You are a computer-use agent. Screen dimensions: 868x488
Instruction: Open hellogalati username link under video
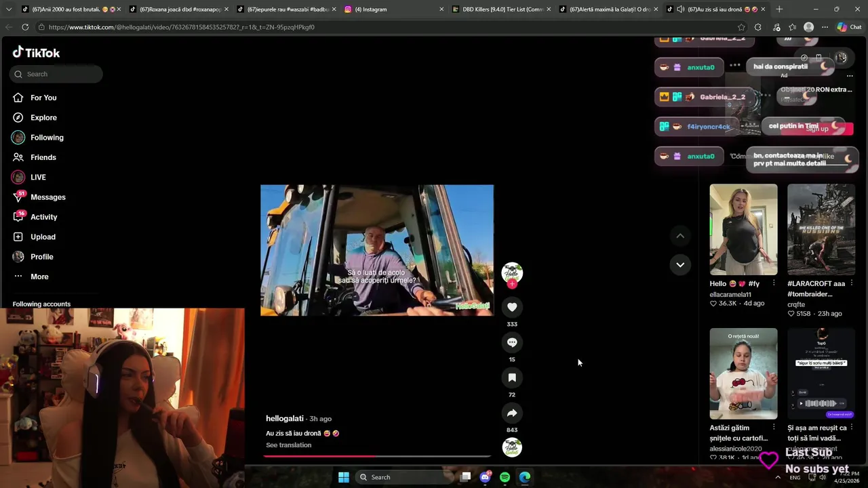pos(284,419)
